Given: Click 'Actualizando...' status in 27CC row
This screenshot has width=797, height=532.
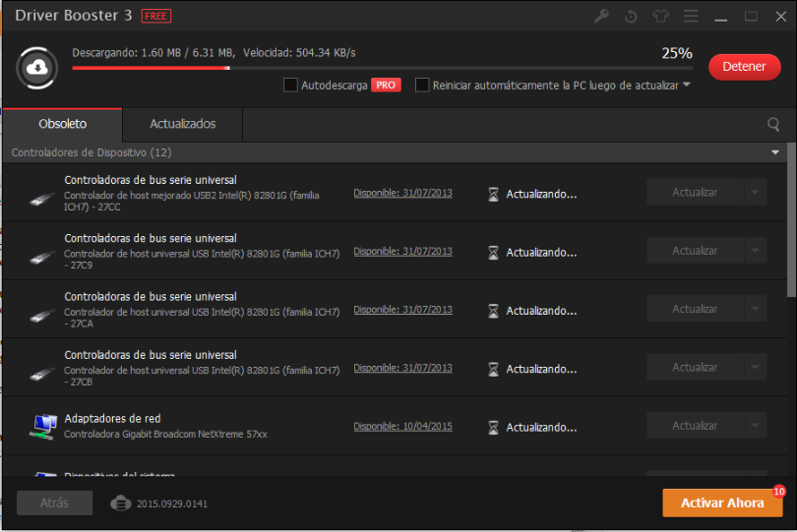Looking at the screenshot, I should pos(541,194).
